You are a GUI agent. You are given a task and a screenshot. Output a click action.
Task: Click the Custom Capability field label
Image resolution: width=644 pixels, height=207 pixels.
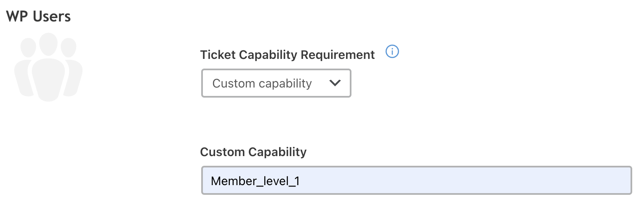253,152
